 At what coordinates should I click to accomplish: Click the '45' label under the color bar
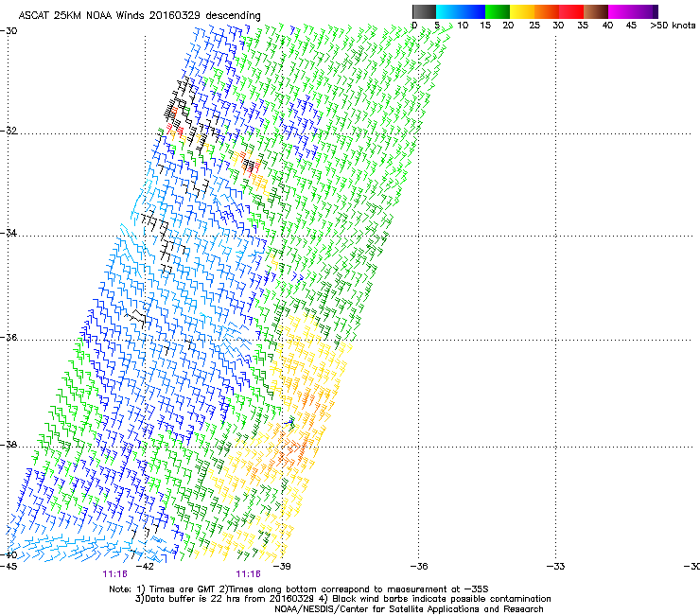click(631, 26)
